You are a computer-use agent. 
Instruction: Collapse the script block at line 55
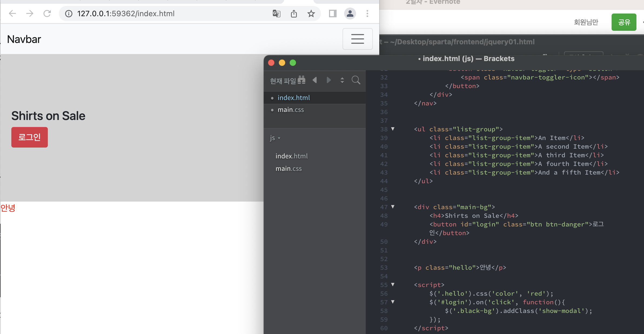[393, 285]
